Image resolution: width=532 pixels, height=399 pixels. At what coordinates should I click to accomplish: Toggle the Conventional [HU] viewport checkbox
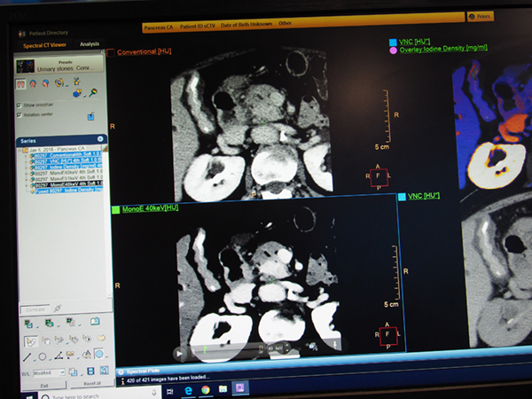coord(112,53)
